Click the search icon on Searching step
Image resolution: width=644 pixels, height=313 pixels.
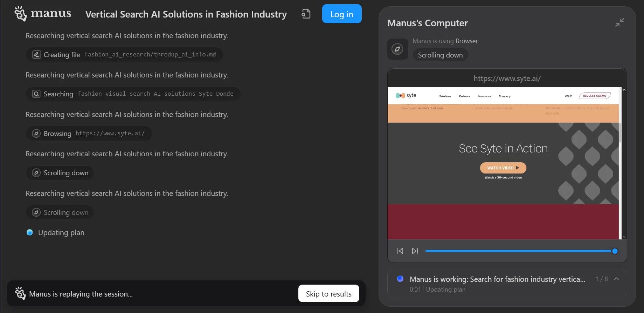[36, 94]
